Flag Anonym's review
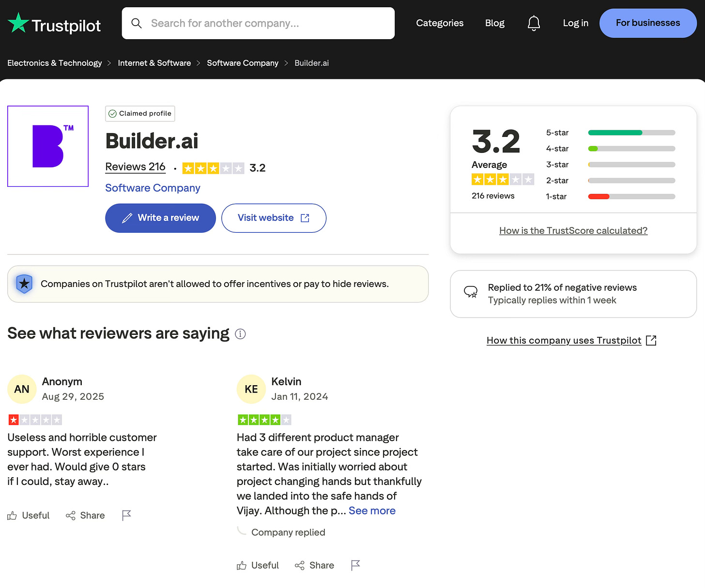Screen dimensions: 705x588 coord(126,515)
